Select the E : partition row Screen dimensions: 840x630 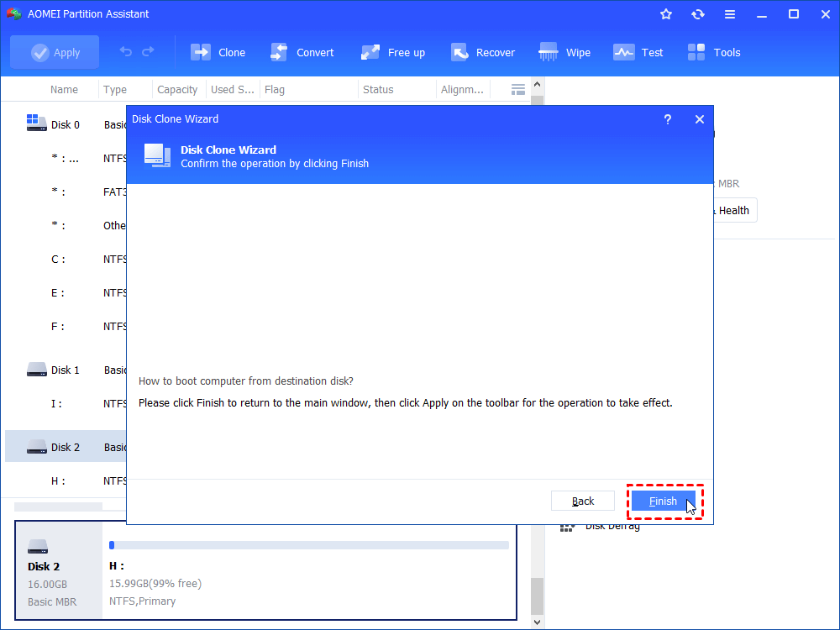66,293
